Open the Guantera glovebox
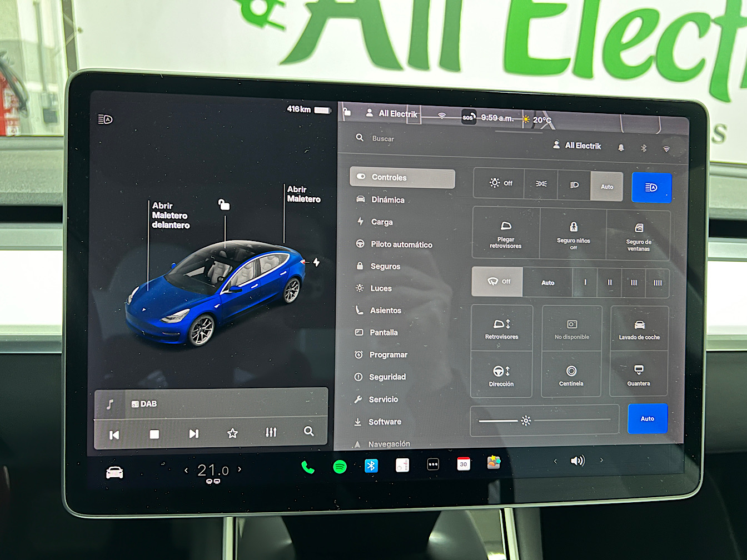The height and width of the screenshot is (560, 747). coord(639,375)
